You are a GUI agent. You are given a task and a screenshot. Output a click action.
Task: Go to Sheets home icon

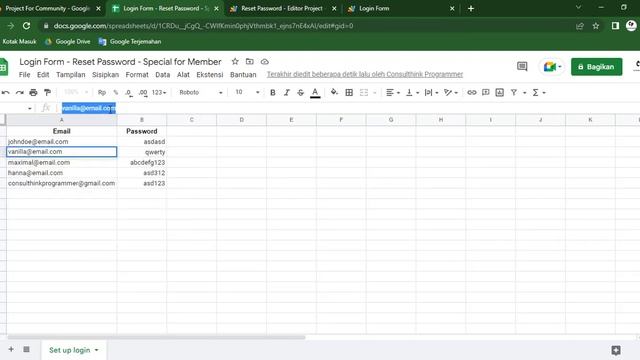click(x=4, y=67)
